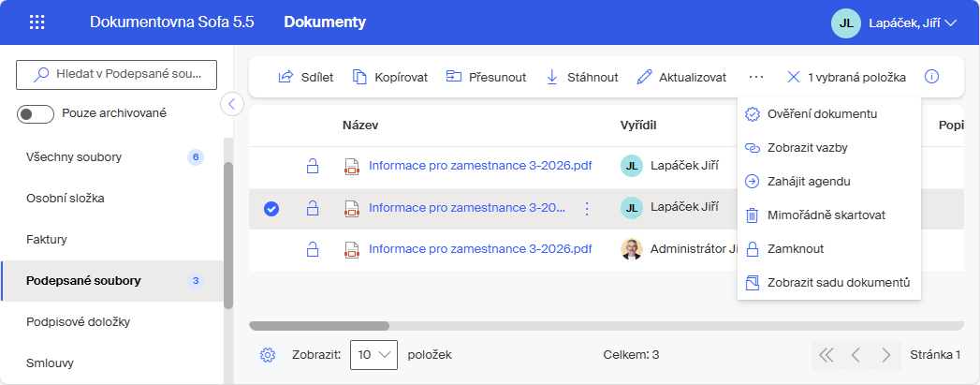
Task: Select Zobrazit sadu dokumentů entry
Action: [828, 283]
